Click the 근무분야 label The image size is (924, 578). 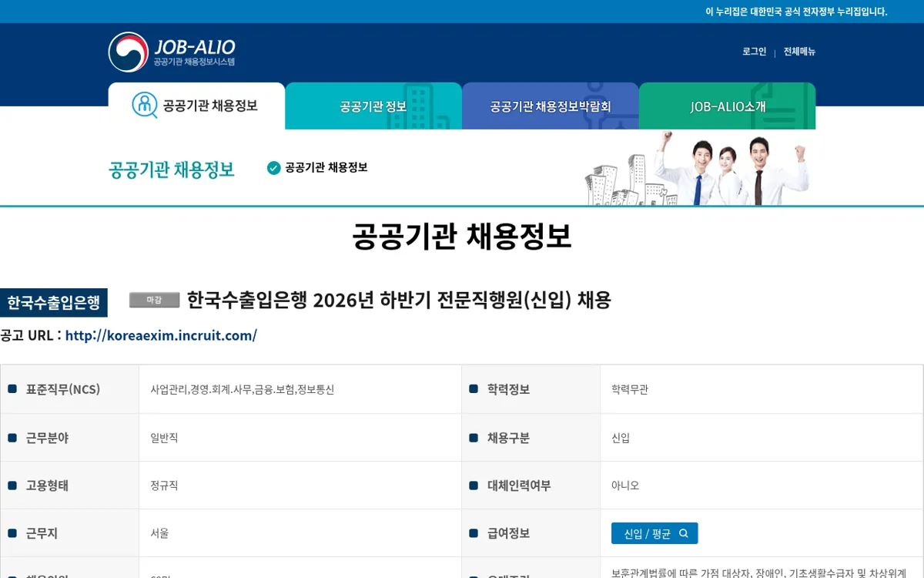pos(47,438)
